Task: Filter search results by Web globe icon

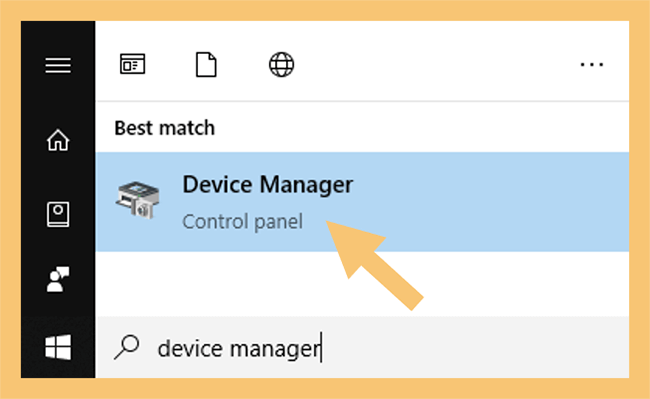Action: 281,64
